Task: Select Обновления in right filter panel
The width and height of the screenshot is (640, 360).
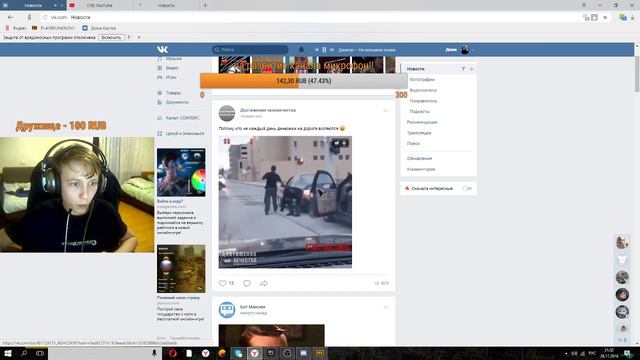Action: click(419, 158)
